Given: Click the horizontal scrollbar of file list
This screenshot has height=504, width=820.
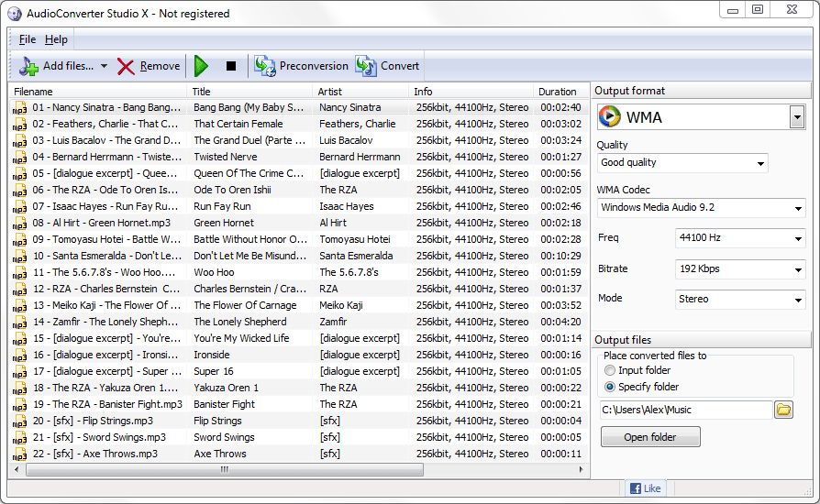Looking at the screenshot, I should tap(225, 469).
